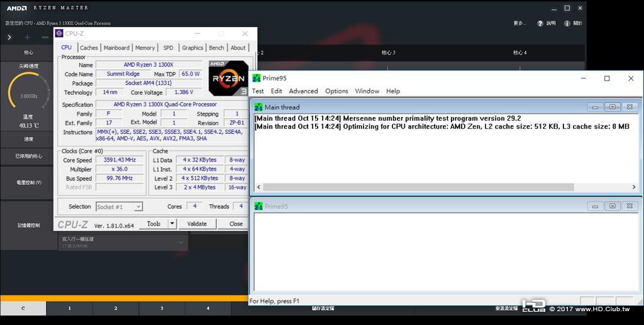Click the horizontal scrollbar in Main thread window
The height and width of the screenshot is (325, 644).
coord(418,187)
